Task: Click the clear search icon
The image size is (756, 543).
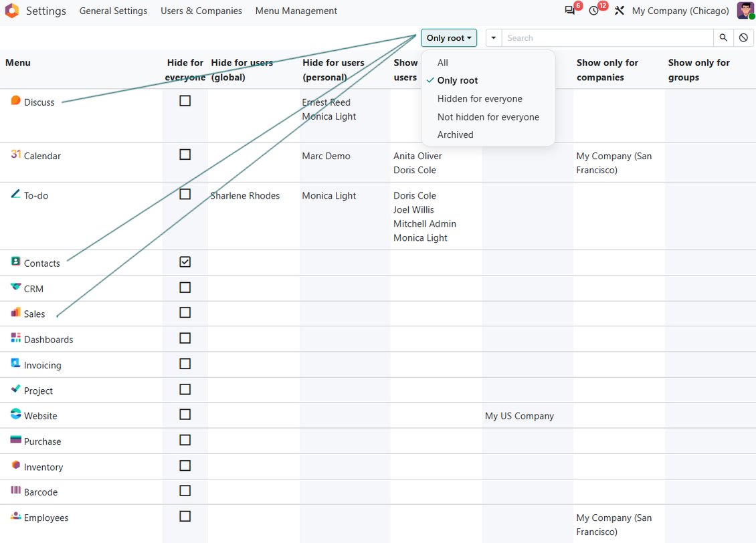Action: tap(743, 37)
